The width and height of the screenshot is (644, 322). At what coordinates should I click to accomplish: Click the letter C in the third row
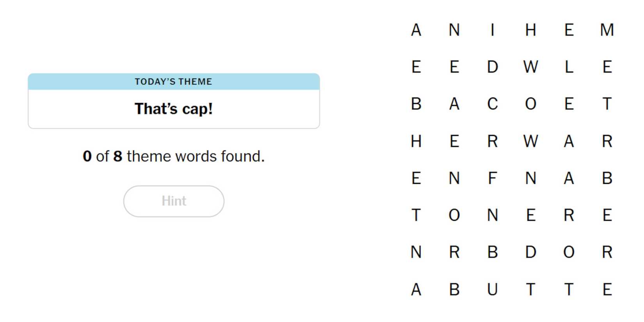(492, 104)
